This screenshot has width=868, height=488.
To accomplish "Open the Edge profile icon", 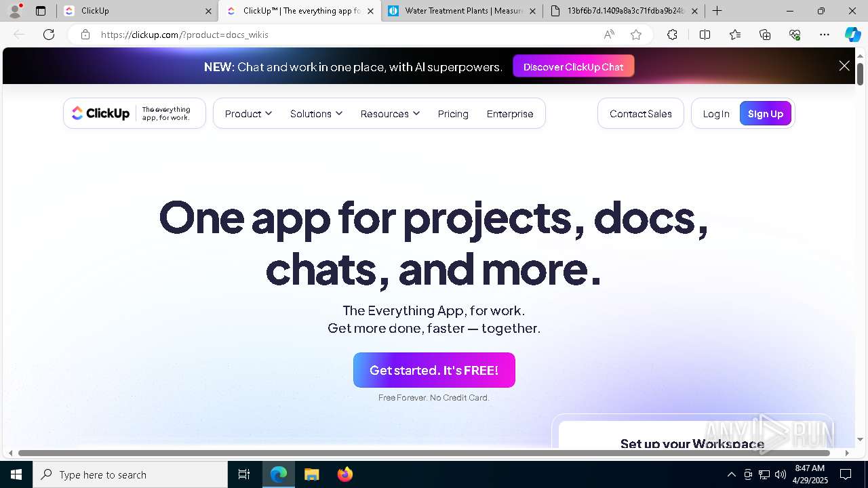I will coord(15,11).
